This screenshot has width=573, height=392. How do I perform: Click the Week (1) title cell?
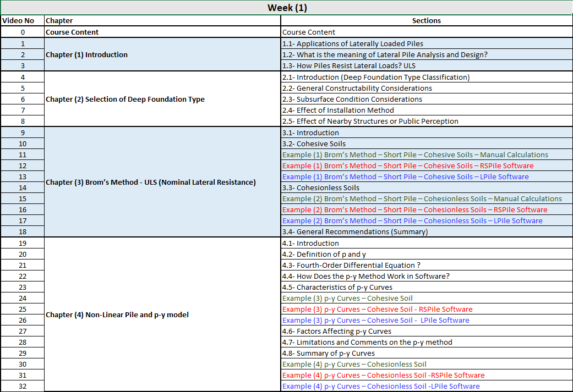click(286, 8)
